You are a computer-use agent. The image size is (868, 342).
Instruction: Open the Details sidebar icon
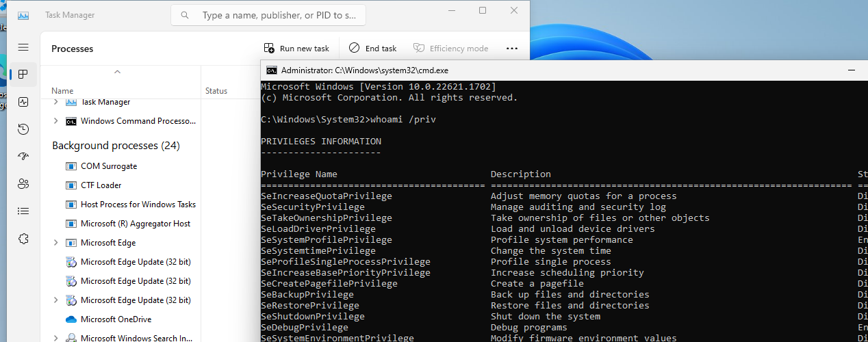23,211
